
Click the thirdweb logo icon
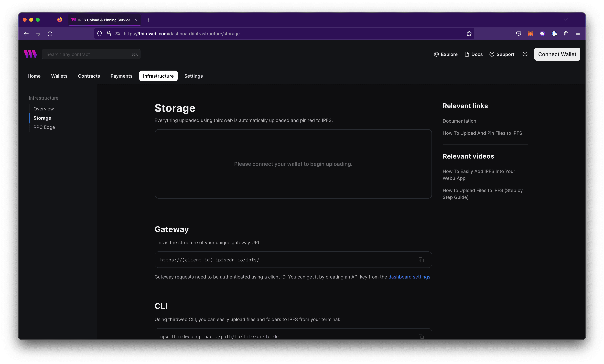(x=30, y=54)
